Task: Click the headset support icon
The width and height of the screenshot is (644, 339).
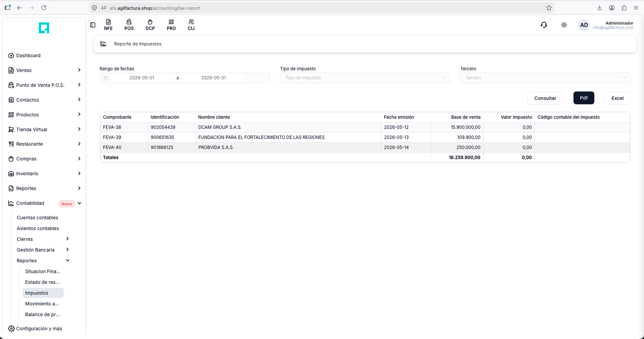Action: [x=544, y=25]
